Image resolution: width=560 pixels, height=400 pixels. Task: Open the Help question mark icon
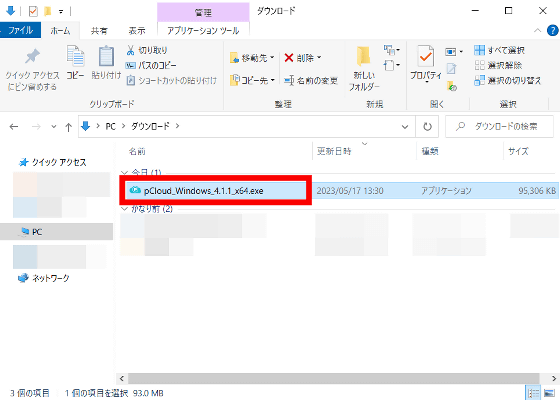552,31
